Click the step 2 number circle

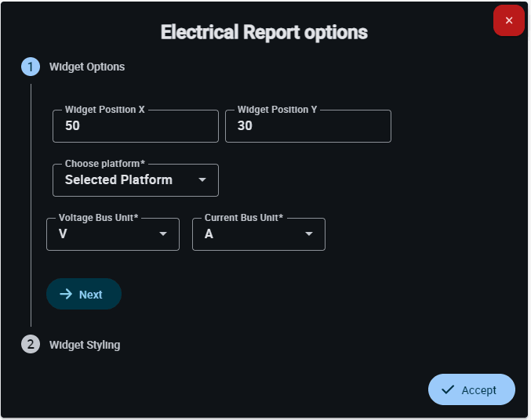(31, 344)
